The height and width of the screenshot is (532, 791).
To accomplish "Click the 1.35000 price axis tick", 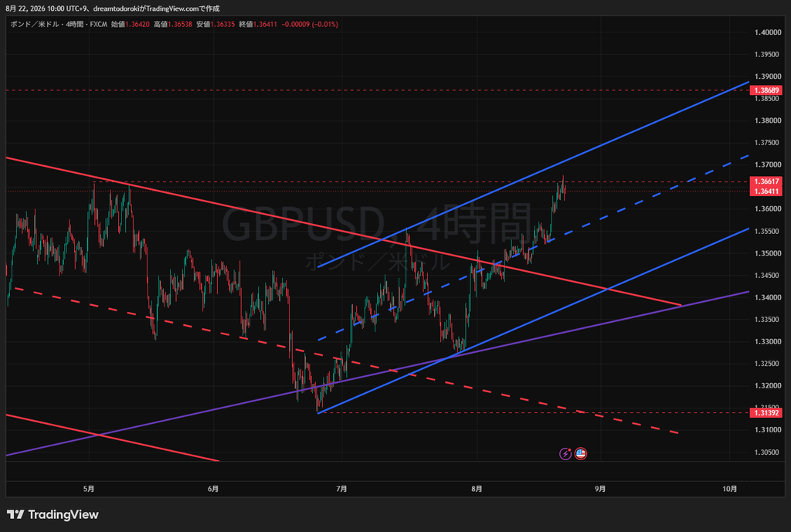I will [768, 253].
